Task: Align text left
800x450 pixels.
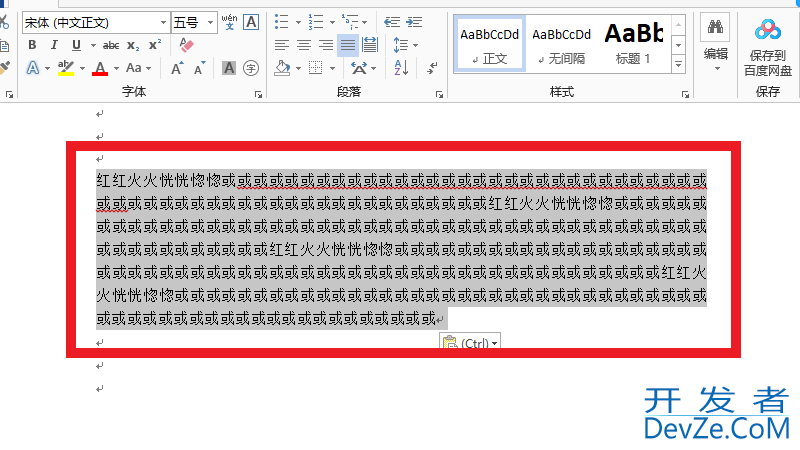Action: point(282,45)
